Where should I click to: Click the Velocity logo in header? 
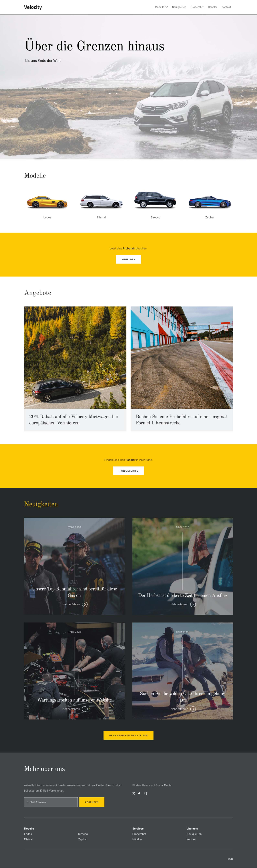pos(33,7)
